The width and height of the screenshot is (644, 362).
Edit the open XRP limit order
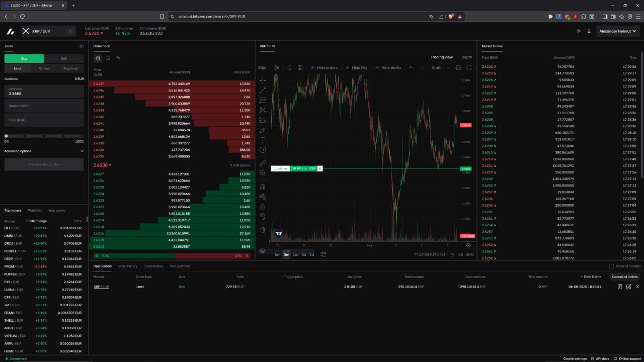point(628,287)
